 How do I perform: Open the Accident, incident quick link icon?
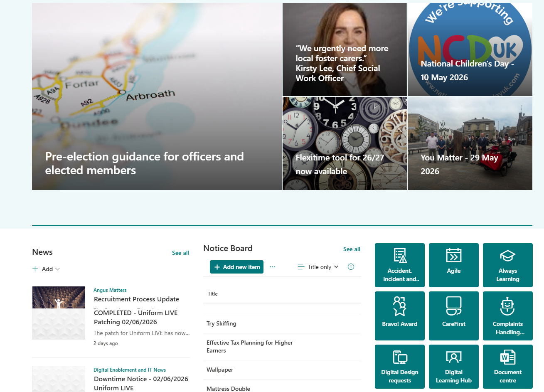400,265
